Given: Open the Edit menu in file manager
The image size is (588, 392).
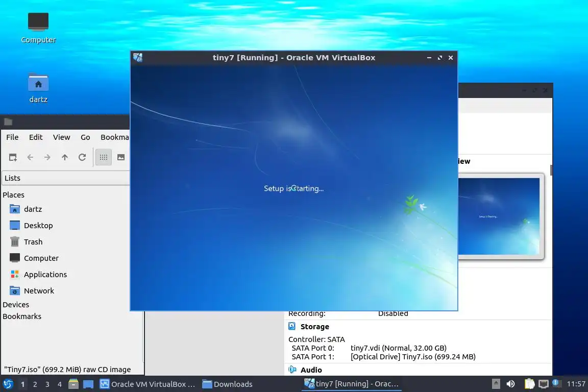Looking at the screenshot, I should pyautogui.click(x=36, y=137).
